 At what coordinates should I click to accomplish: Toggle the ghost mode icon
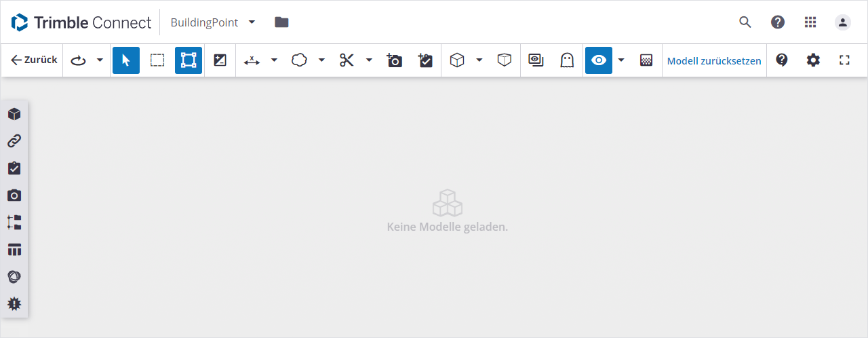566,60
